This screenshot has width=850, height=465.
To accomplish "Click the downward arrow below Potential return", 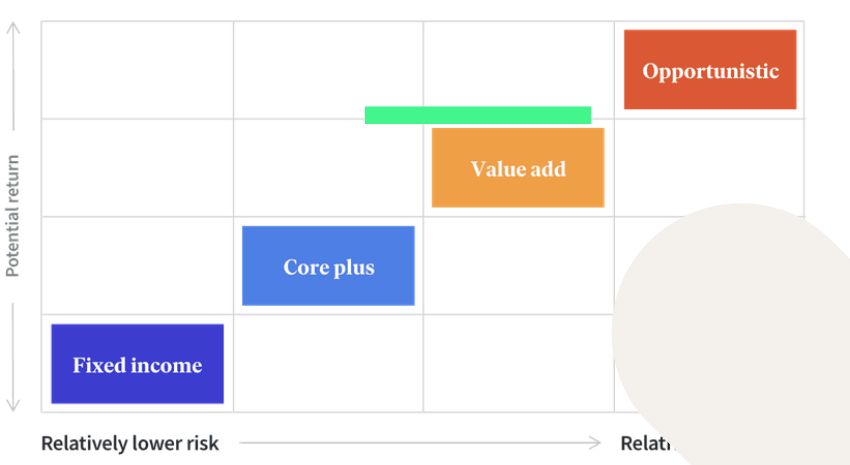I will pos(13,358).
